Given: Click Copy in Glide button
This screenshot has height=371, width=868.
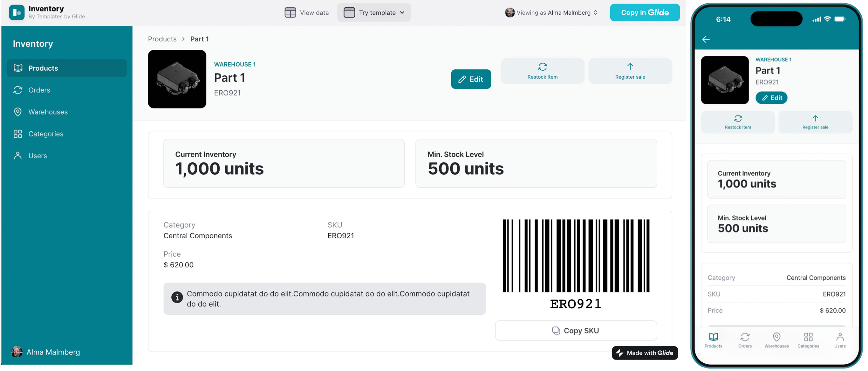Looking at the screenshot, I should [644, 12].
